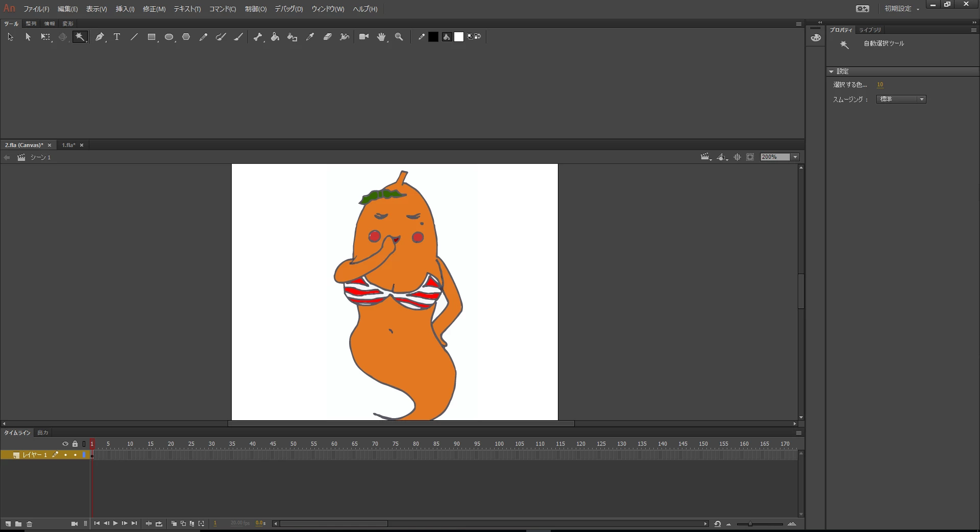Open the Modify Markers dropdown
Image resolution: width=980 pixels, height=532 pixels.
click(x=202, y=524)
